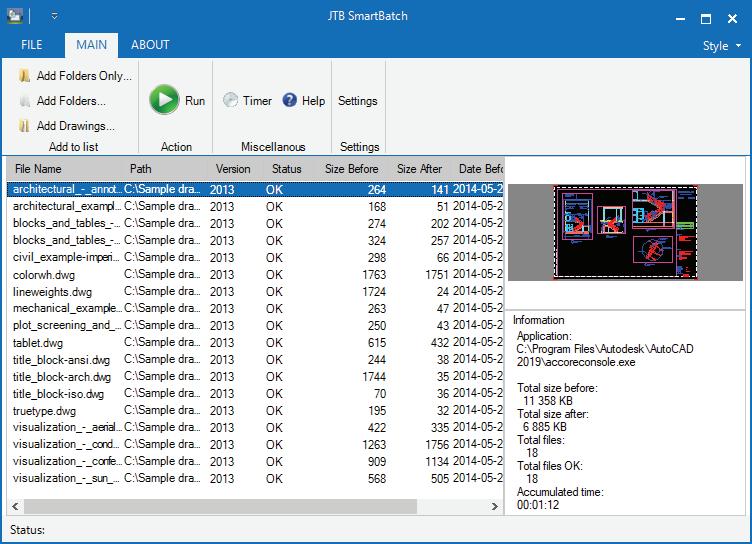
Task: Click the green Run play icon
Action: pos(164,100)
